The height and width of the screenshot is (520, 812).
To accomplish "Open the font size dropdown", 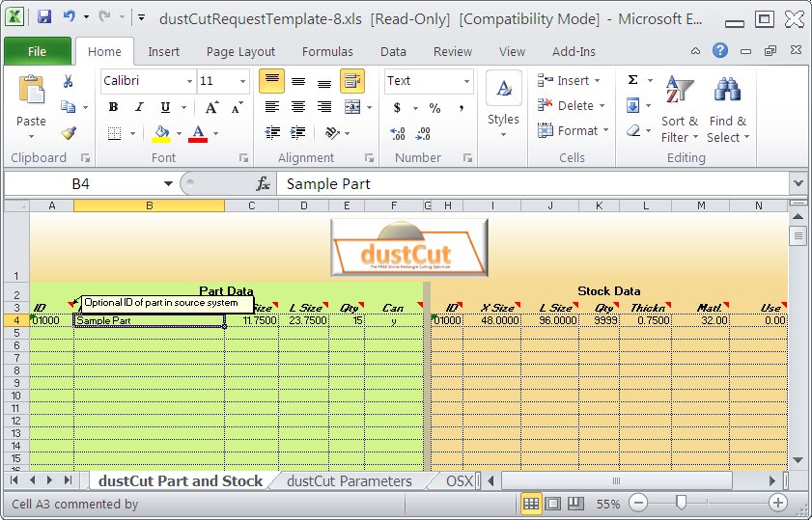I will [242, 81].
